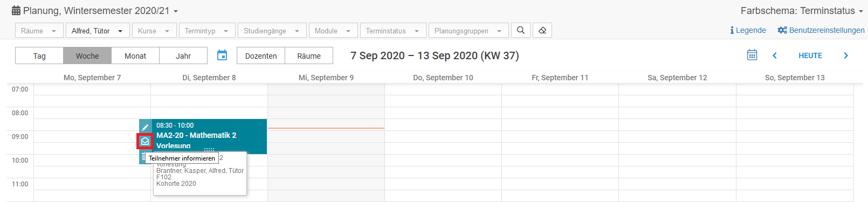Clear filters with the eraser icon

[542, 30]
